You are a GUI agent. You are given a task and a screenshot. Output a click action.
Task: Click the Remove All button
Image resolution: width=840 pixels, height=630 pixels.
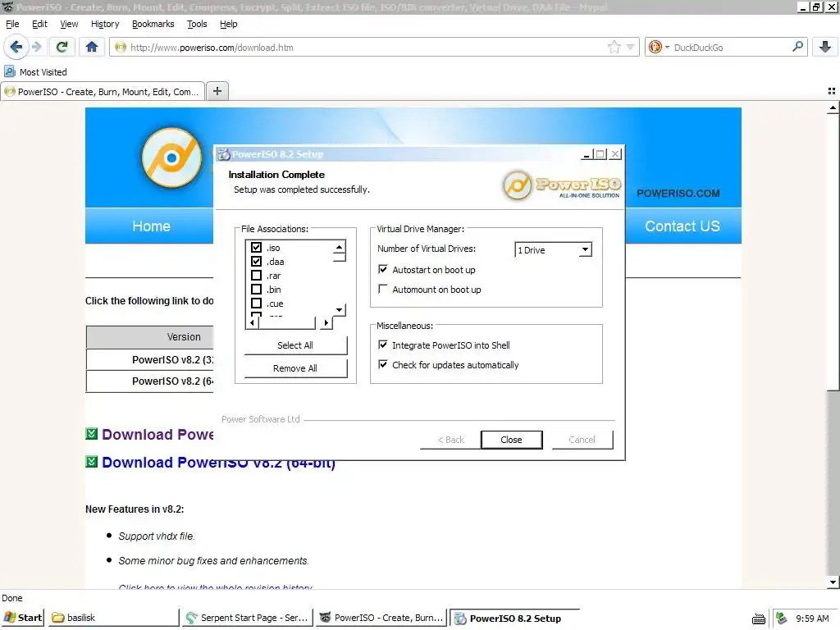coord(295,368)
